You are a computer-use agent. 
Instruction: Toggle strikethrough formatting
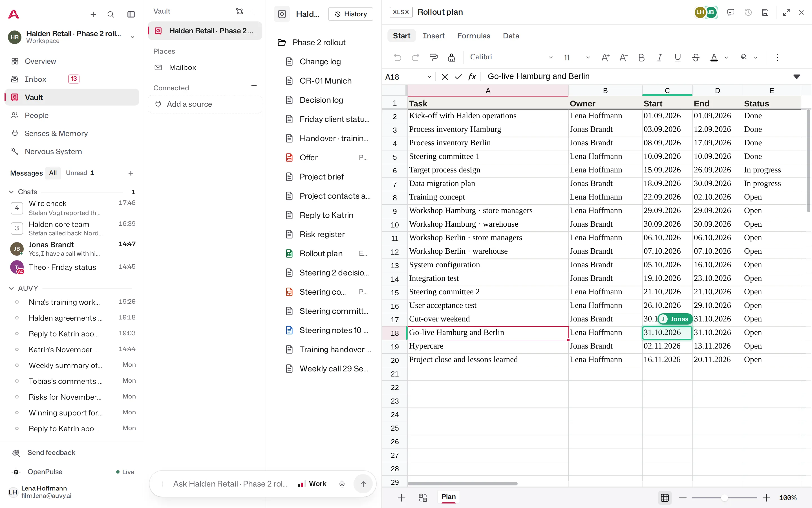pos(696,58)
